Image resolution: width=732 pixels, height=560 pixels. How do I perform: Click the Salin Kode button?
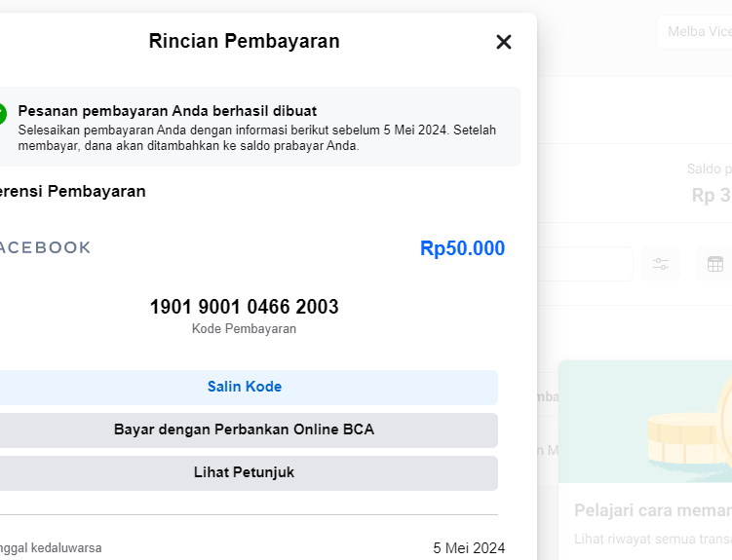[x=245, y=387]
